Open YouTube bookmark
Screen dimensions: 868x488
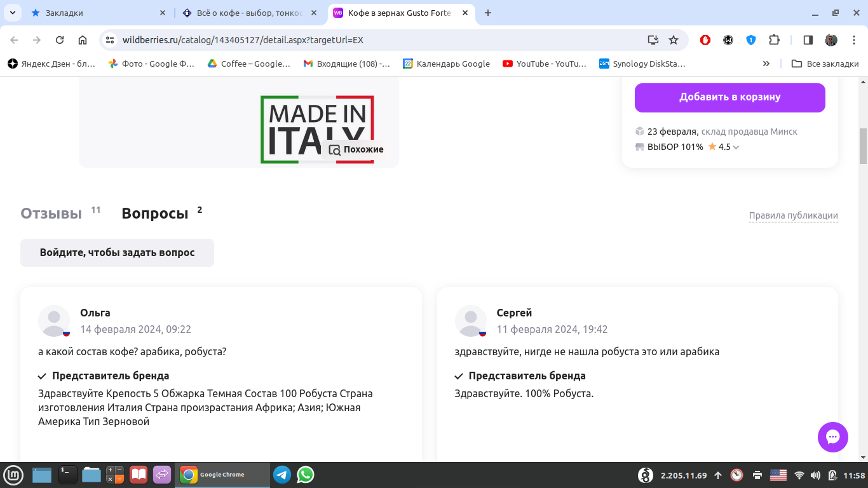(x=545, y=64)
